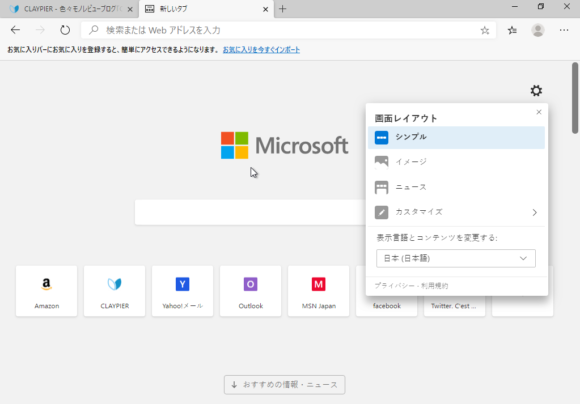
Task: Open the CLAYPIER quick link tile
Action: click(x=115, y=291)
